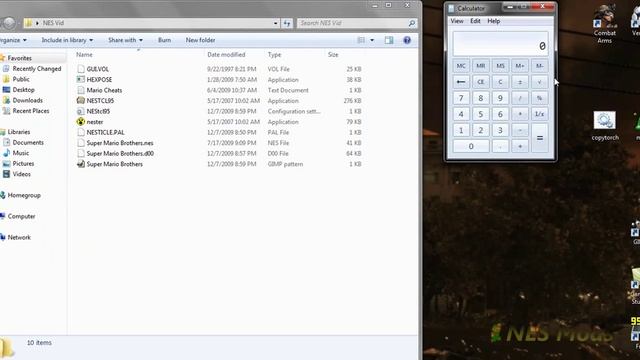This screenshot has width=640, height=360.
Task: Click the Calculator M+ button
Action: click(x=520, y=66)
